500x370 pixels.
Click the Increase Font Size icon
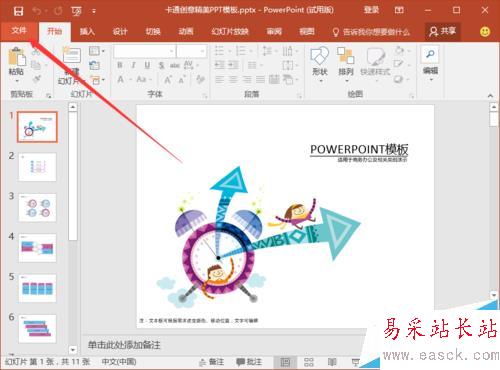pyautogui.click(x=168, y=80)
